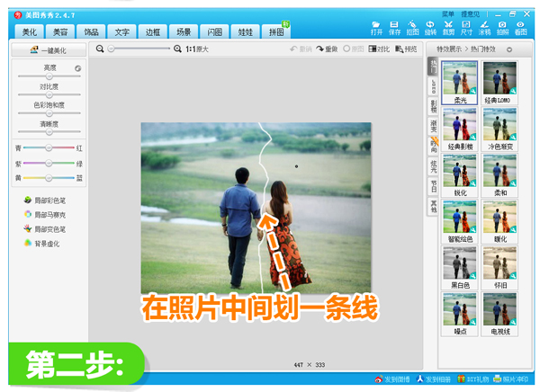Click the 一键美化 button

49,50
